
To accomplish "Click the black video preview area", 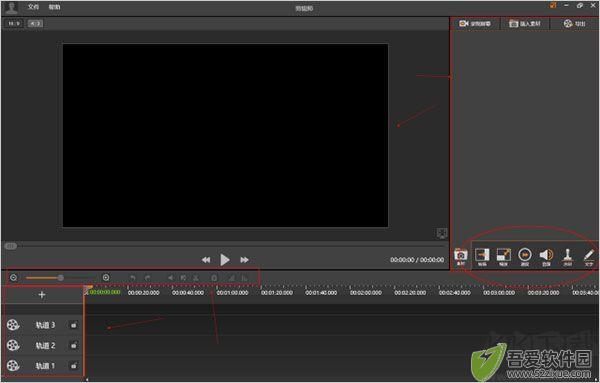I will pos(225,135).
